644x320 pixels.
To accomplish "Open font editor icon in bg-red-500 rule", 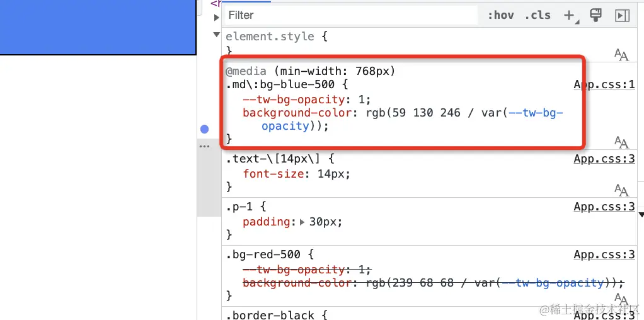I will tap(621, 299).
